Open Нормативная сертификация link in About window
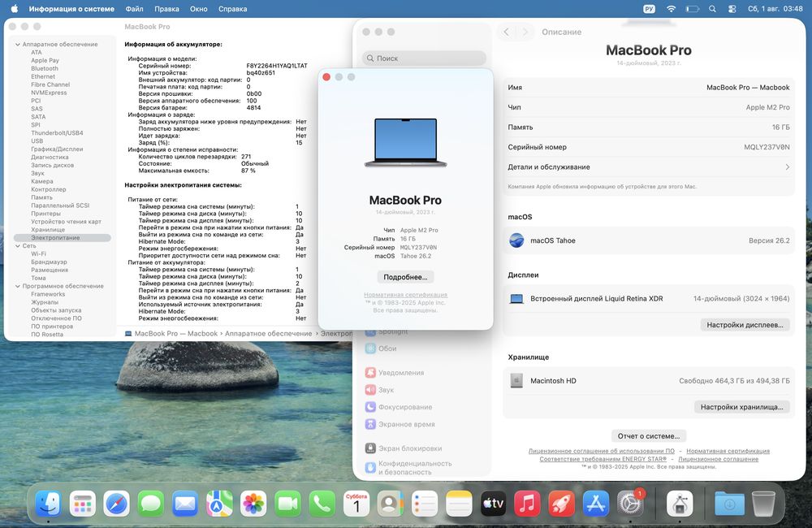 click(405, 295)
